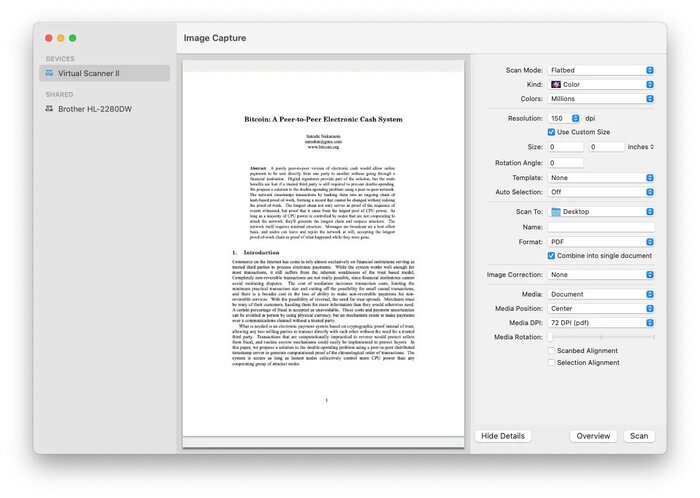This screenshot has width=700, height=498.
Task: Click the color swatch icon in Kind
Action: (x=556, y=85)
